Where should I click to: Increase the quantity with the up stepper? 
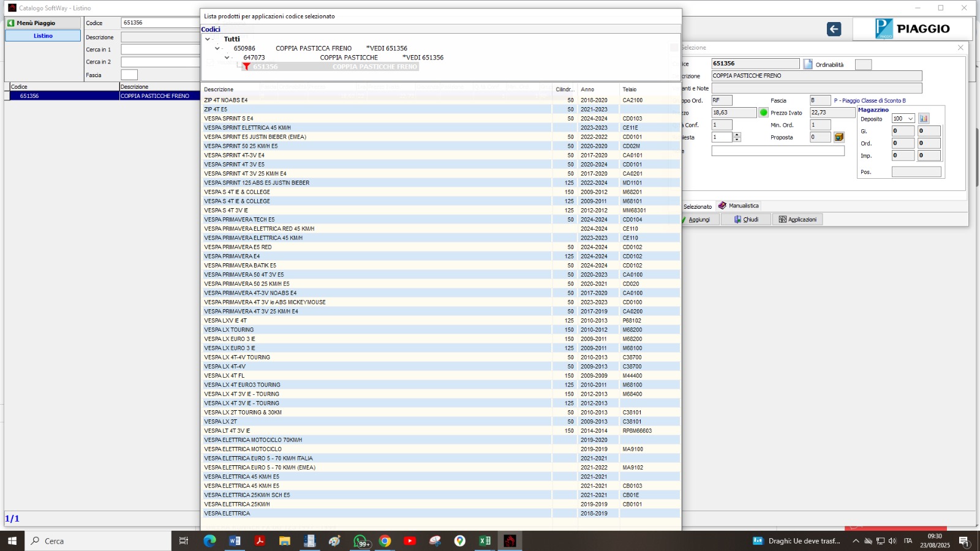737,135
